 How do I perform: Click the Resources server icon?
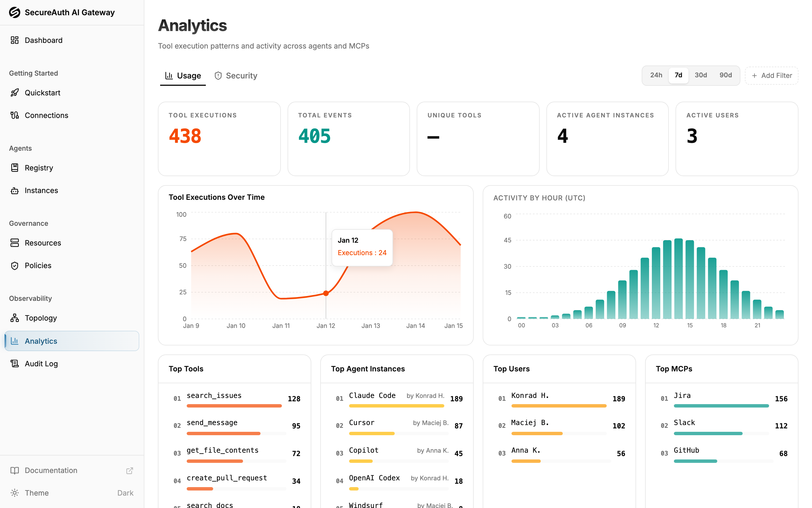point(14,243)
